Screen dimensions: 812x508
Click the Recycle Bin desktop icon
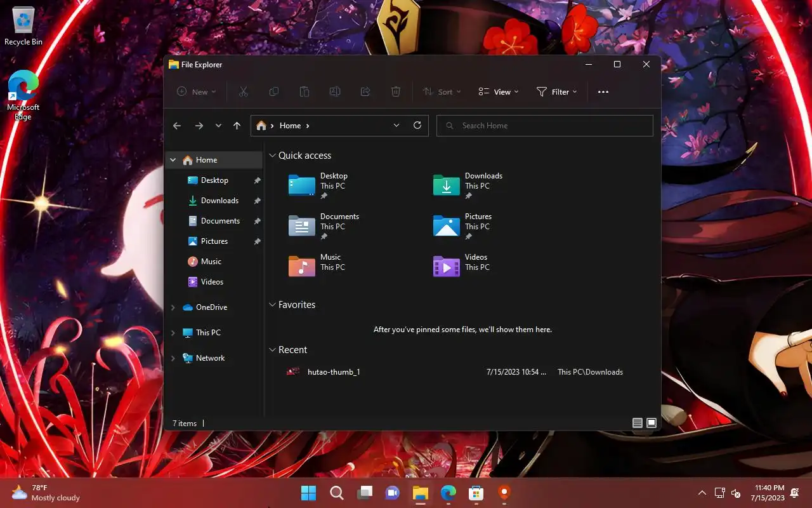click(23, 27)
